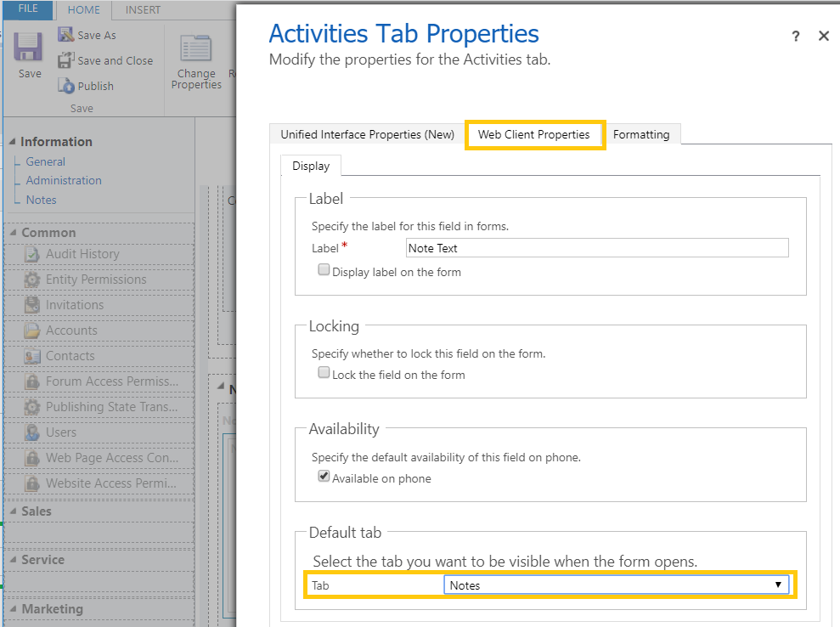Select Entity Permissions from the Common list
Viewport: 840px width, 627px height.
[x=98, y=279]
